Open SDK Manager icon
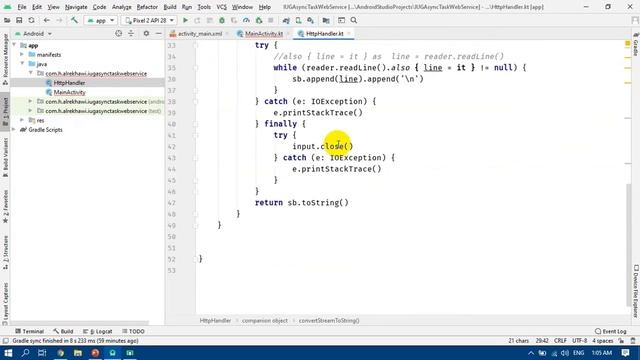This screenshot has height=360, width=640. (x=311, y=20)
